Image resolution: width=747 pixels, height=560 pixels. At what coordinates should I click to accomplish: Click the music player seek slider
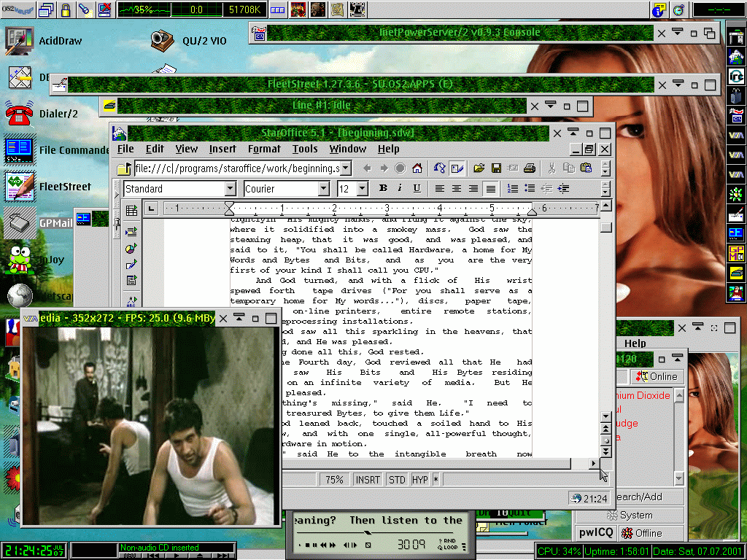(368, 532)
